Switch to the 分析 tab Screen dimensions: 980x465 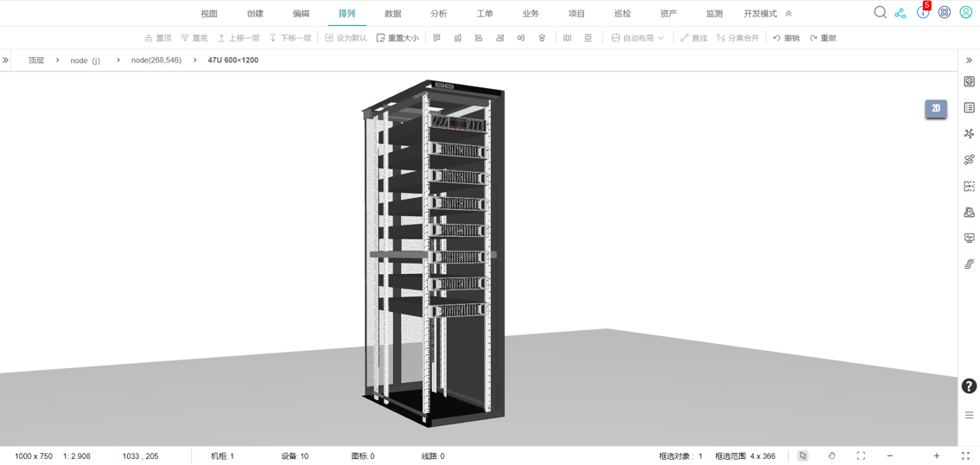point(439,14)
